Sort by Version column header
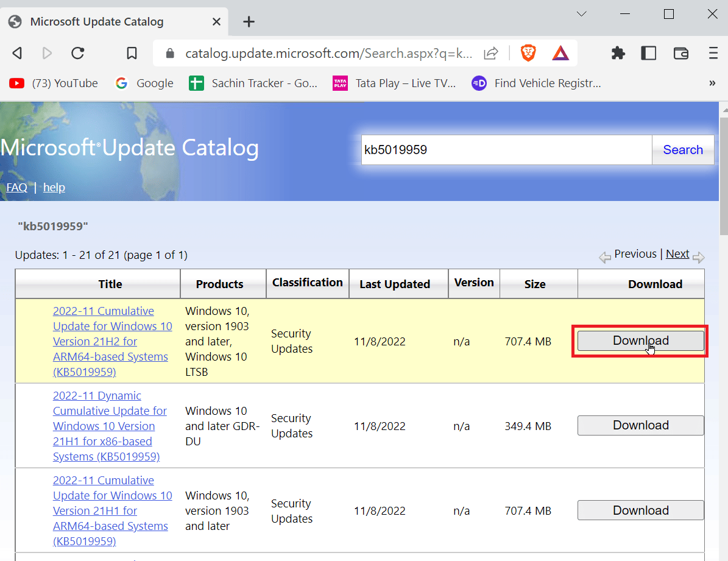The width and height of the screenshot is (728, 561). point(474,283)
